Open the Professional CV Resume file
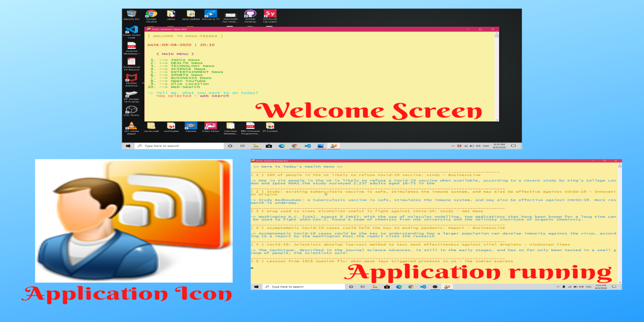The image size is (644, 322). pyautogui.click(x=131, y=64)
